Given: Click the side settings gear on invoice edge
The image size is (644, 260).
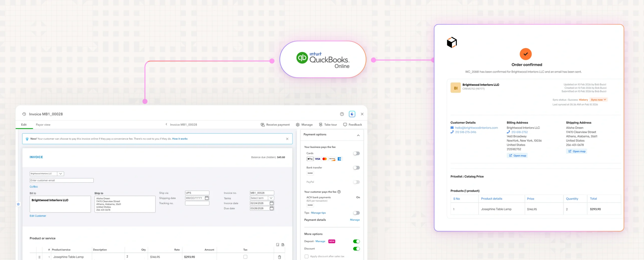Looking at the screenshot, I should pyautogui.click(x=18, y=204).
